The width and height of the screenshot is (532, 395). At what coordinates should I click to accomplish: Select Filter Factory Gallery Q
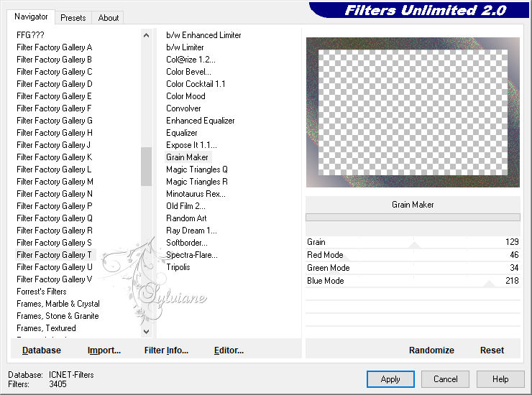coord(55,218)
